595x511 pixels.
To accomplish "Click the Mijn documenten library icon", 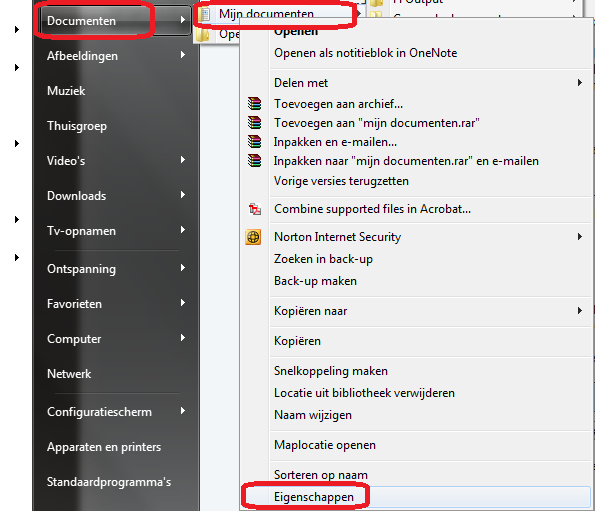I will click(x=205, y=14).
